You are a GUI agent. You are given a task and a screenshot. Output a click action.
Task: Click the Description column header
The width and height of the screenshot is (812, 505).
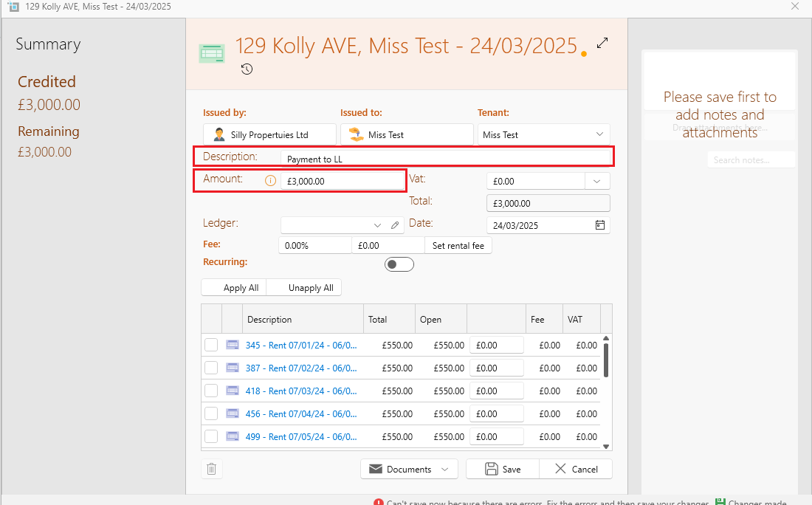pos(303,319)
